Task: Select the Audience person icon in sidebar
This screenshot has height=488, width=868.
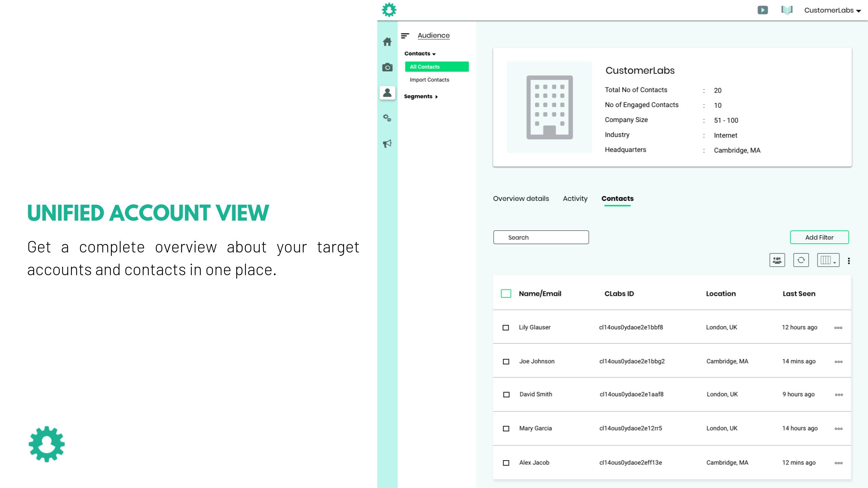Action: [x=387, y=93]
